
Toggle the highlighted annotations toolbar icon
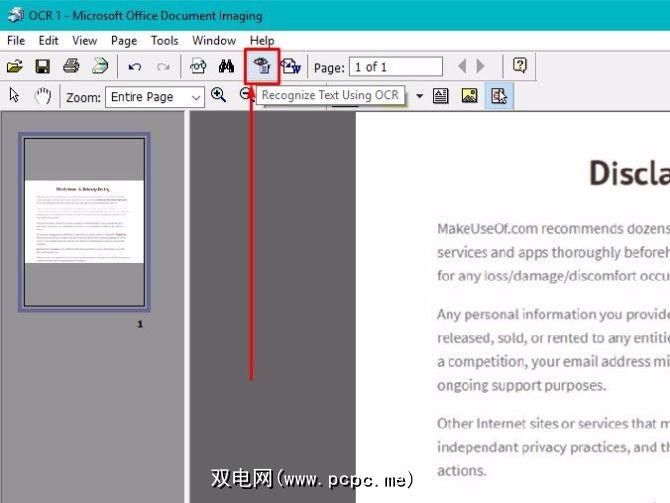(x=499, y=96)
